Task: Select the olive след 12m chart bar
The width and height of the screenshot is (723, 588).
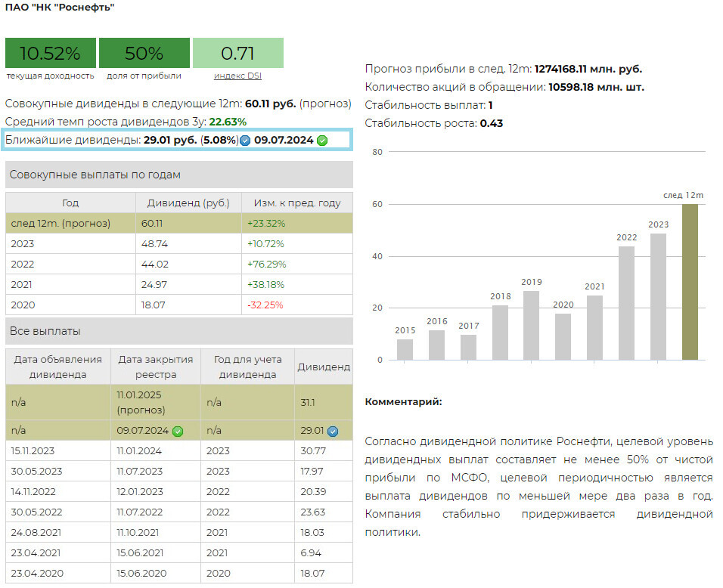Action: point(690,282)
